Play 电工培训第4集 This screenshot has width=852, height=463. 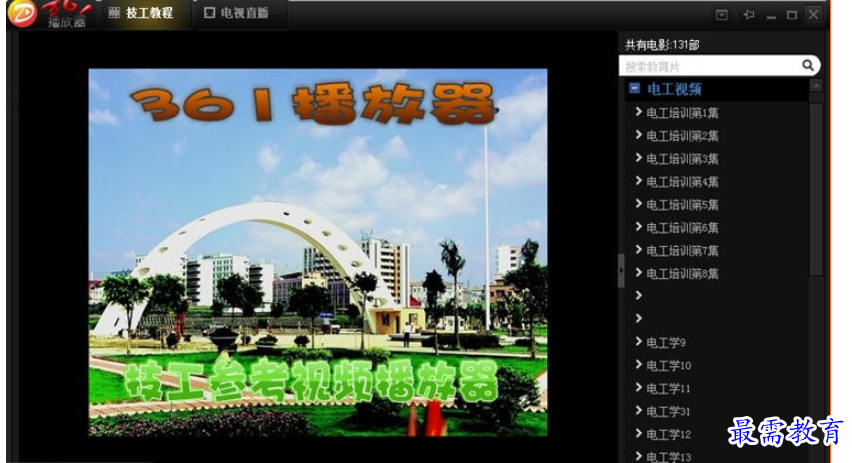[x=682, y=182]
